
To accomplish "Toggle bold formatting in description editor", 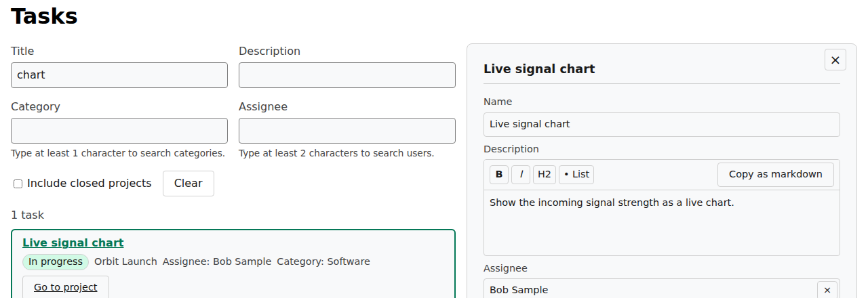I will (499, 174).
